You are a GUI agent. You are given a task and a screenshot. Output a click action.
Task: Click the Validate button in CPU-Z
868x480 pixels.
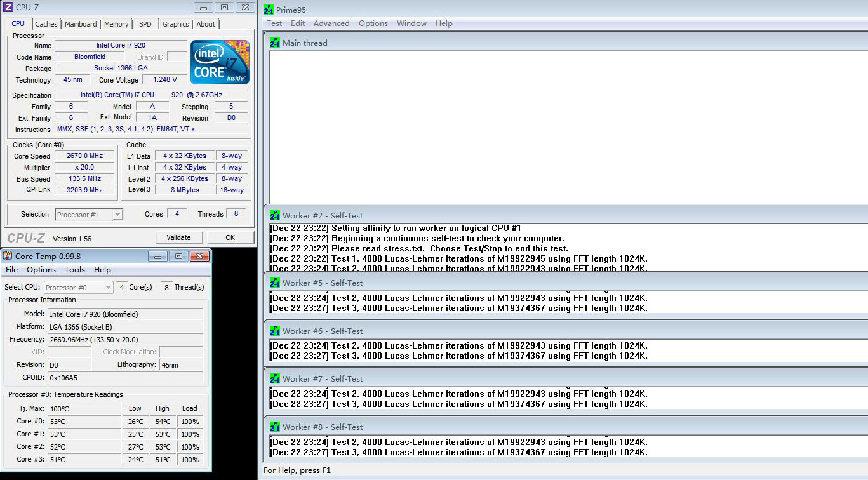pos(178,237)
